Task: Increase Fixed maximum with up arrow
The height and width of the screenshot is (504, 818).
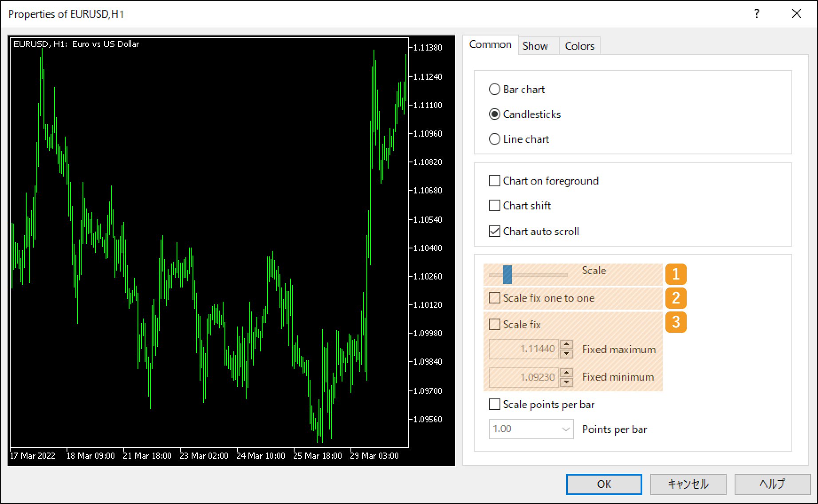Action: coord(566,345)
